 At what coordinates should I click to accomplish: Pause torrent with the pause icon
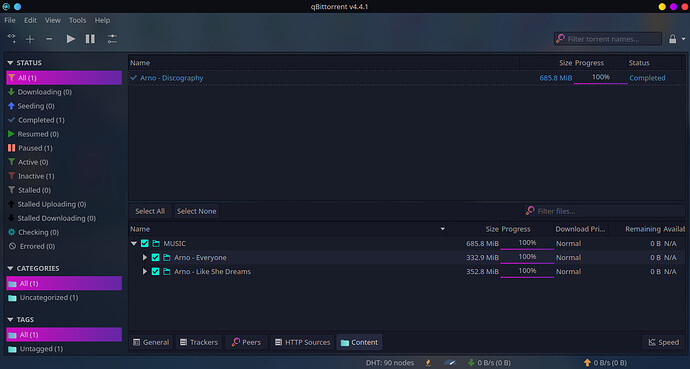(90, 39)
